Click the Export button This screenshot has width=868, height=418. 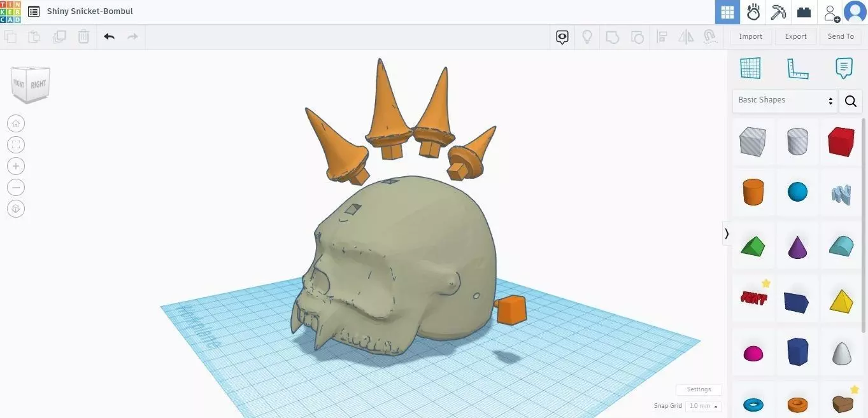click(795, 36)
